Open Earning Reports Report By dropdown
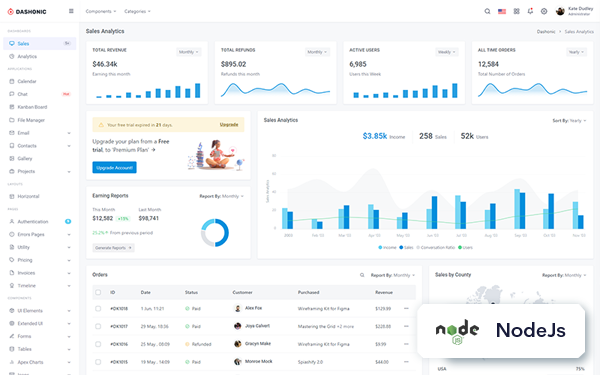This screenshot has width=600, height=375. [222, 196]
